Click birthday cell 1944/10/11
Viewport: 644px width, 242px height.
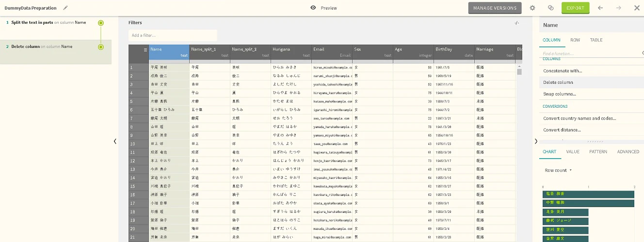point(454,93)
